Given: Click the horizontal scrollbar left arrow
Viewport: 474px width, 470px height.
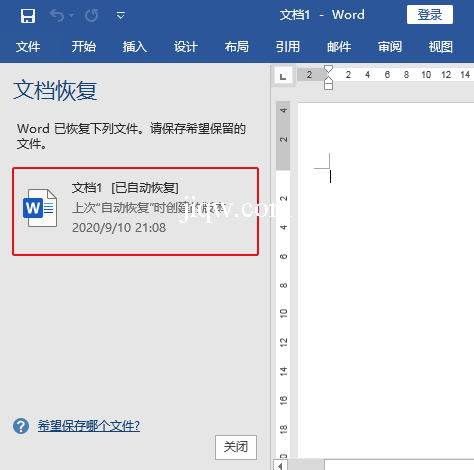Looking at the screenshot, I should [x=281, y=465].
